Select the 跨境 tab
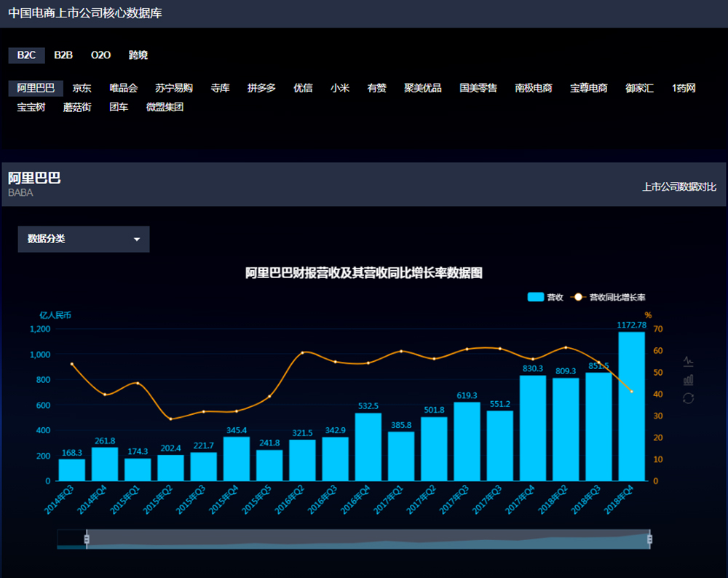The width and height of the screenshot is (728, 578). pos(138,55)
